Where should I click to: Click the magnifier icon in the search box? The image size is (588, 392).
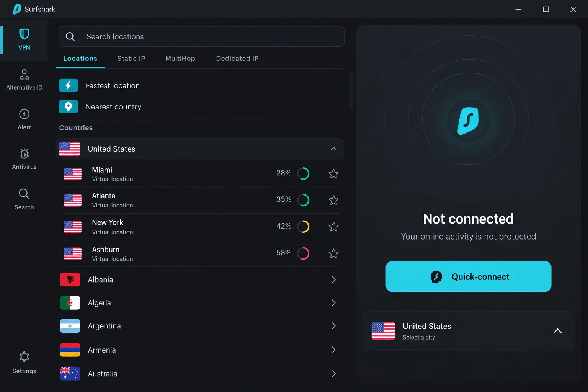[70, 37]
